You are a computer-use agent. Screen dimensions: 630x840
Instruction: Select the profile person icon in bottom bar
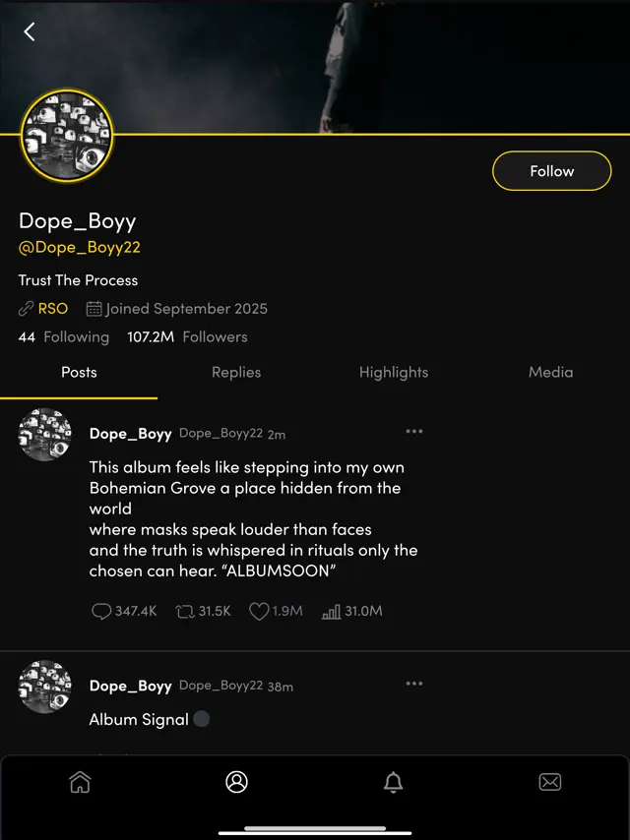point(236,782)
